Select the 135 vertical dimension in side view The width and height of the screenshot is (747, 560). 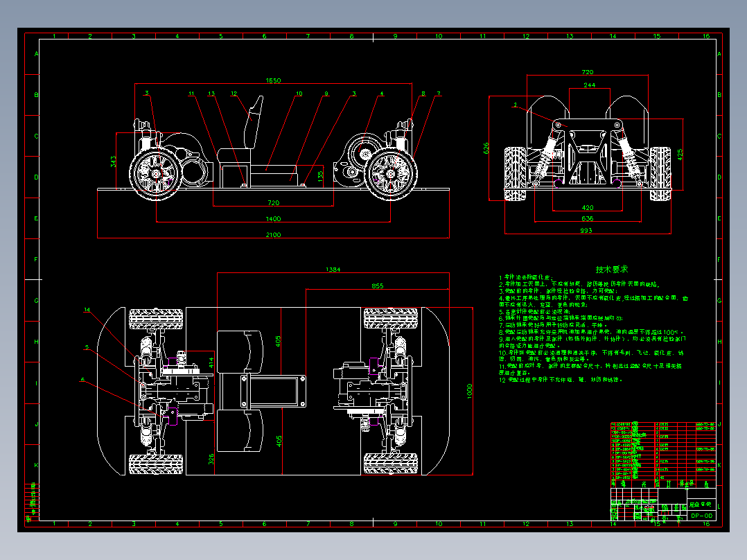(x=320, y=176)
